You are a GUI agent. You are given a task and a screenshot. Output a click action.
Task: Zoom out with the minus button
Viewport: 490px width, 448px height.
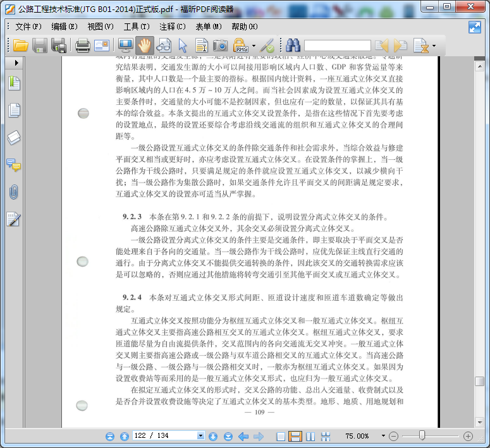click(x=393, y=436)
